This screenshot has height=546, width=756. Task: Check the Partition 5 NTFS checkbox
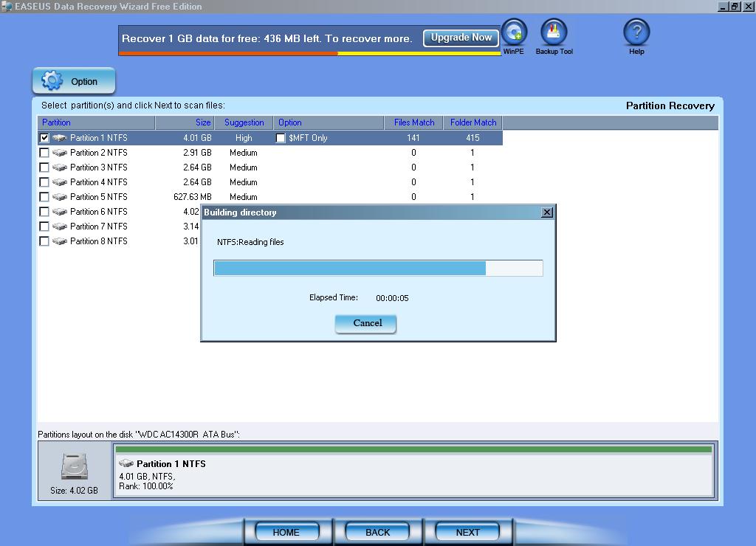(x=44, y=196)
